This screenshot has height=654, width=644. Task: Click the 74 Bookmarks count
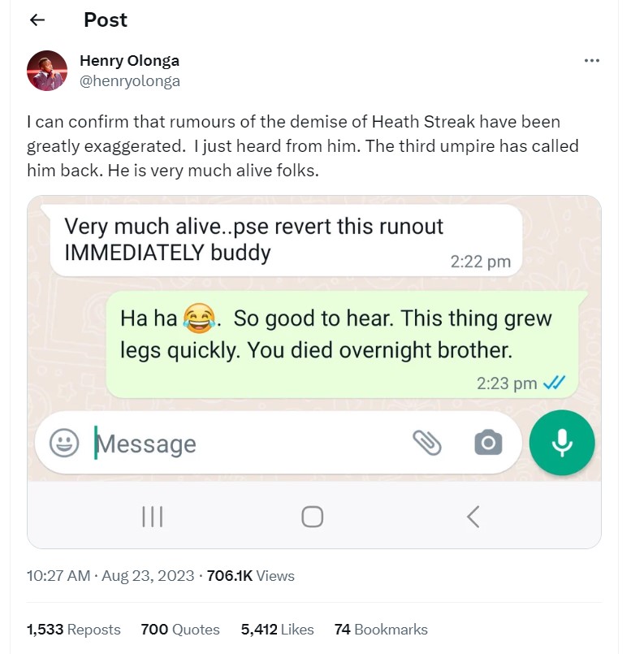(381, 630)
